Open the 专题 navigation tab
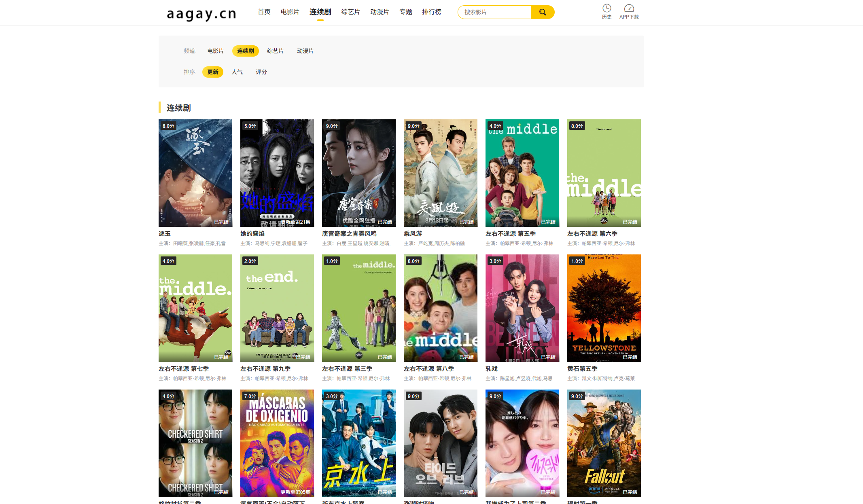 (x=405, y=12)
